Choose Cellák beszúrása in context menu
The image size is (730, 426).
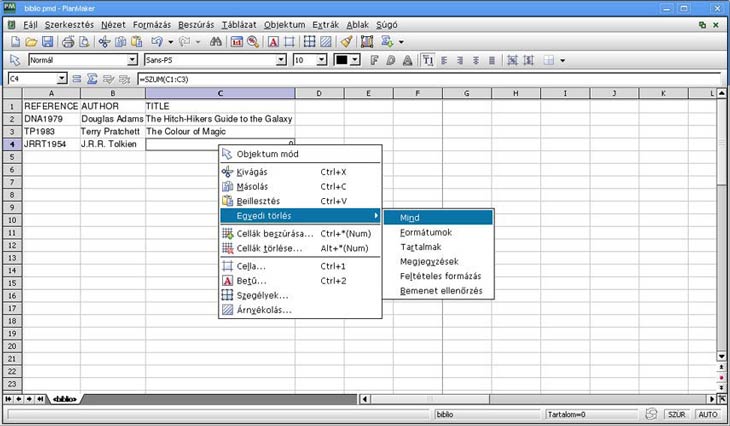tap(300, 233)
